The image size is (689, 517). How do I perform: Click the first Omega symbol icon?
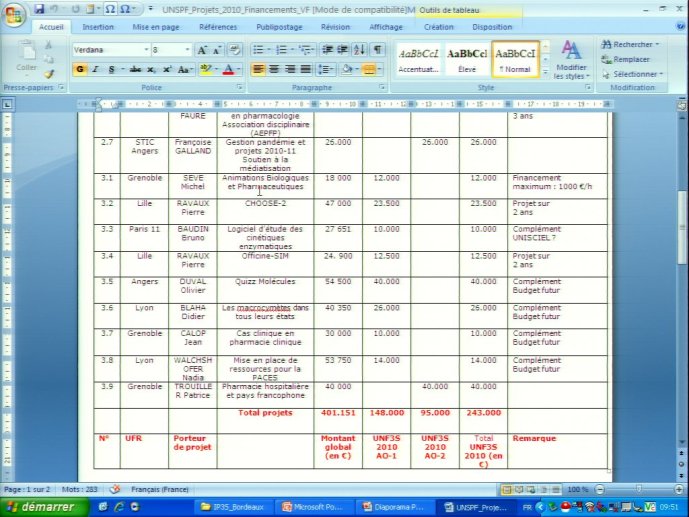click(110, 9)
